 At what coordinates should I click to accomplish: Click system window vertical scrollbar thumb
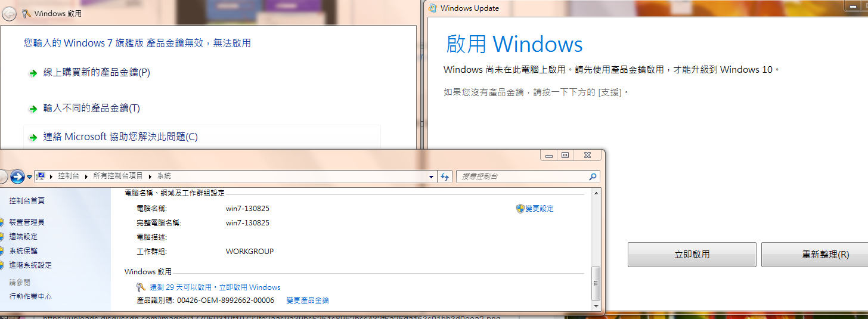[x=595, y=284]
